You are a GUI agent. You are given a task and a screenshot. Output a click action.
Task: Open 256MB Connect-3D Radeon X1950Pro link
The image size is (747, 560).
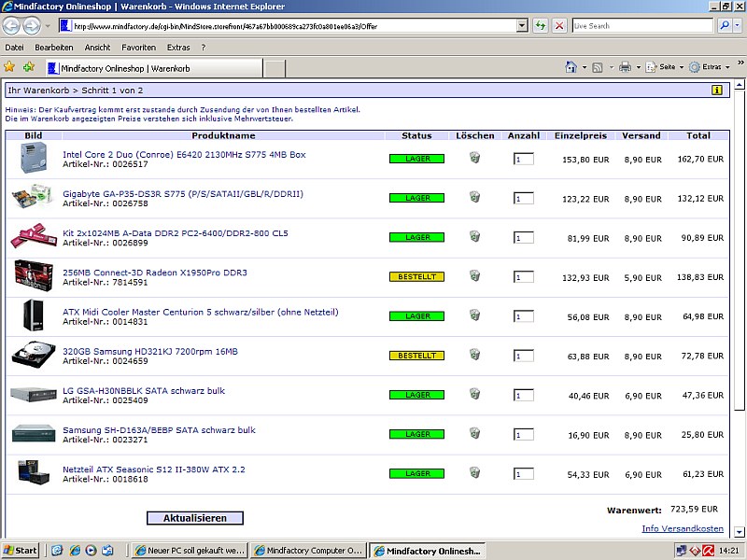pos(155,273)
